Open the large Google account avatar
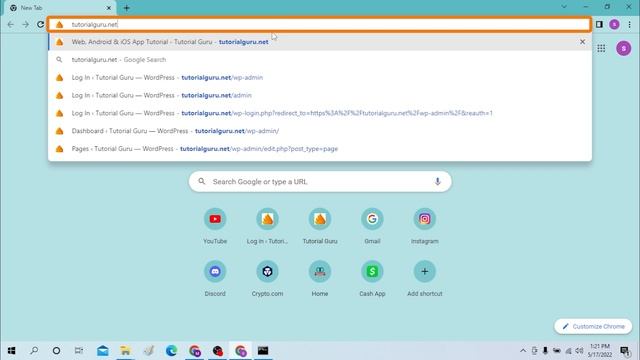Image resolution: width=640 pixels, height=360 pixels. [x=624, y=49]
